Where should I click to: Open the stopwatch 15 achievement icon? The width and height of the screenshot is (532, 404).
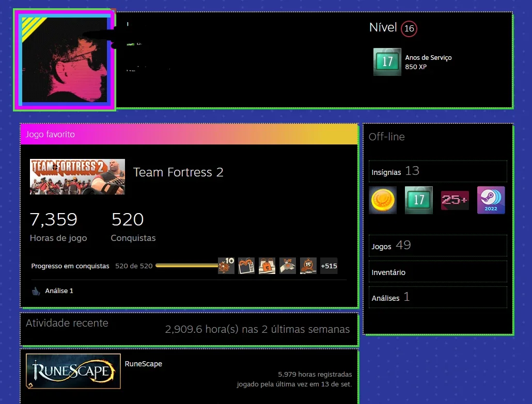tap(308, 266)
